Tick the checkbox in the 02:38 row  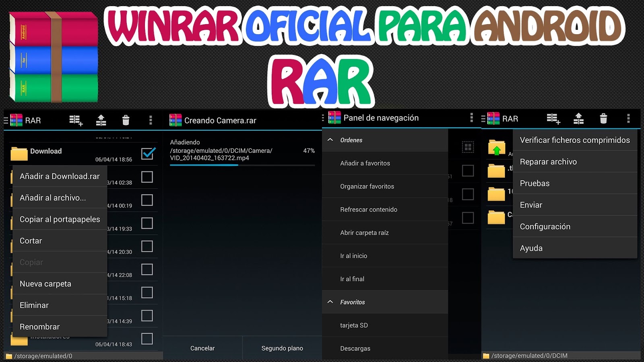click(x=147, y=177)
